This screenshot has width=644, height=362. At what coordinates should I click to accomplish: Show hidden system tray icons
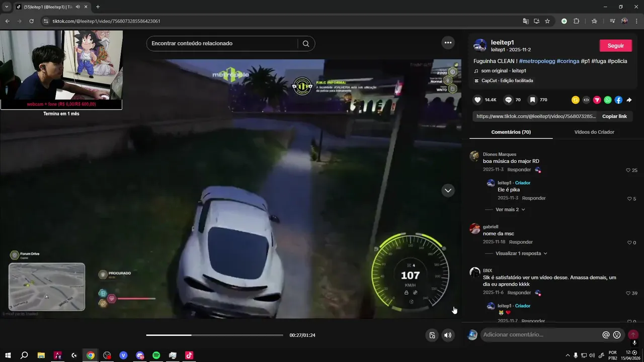tap(568, 355)
